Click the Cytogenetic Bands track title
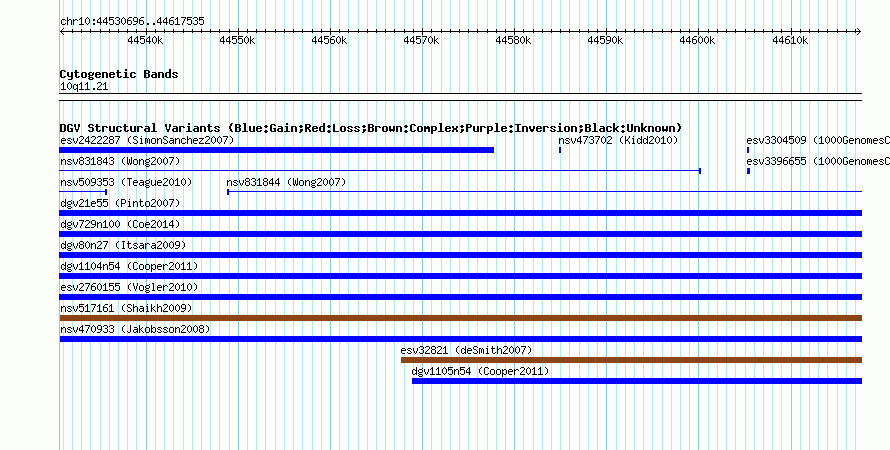Image resolution: width=890 pixels, height=450 pixels. [x=119, y=74]
